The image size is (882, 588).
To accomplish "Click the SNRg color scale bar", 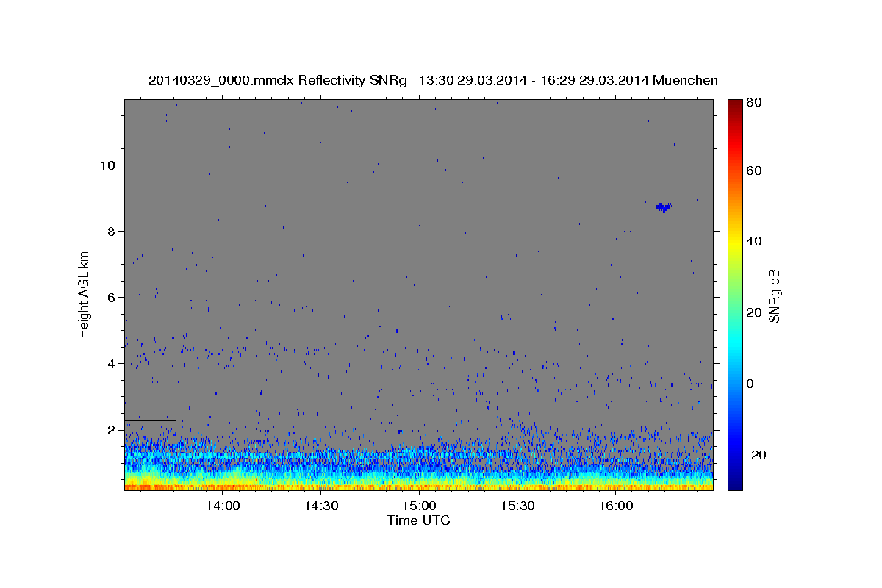I will point(735,295).
